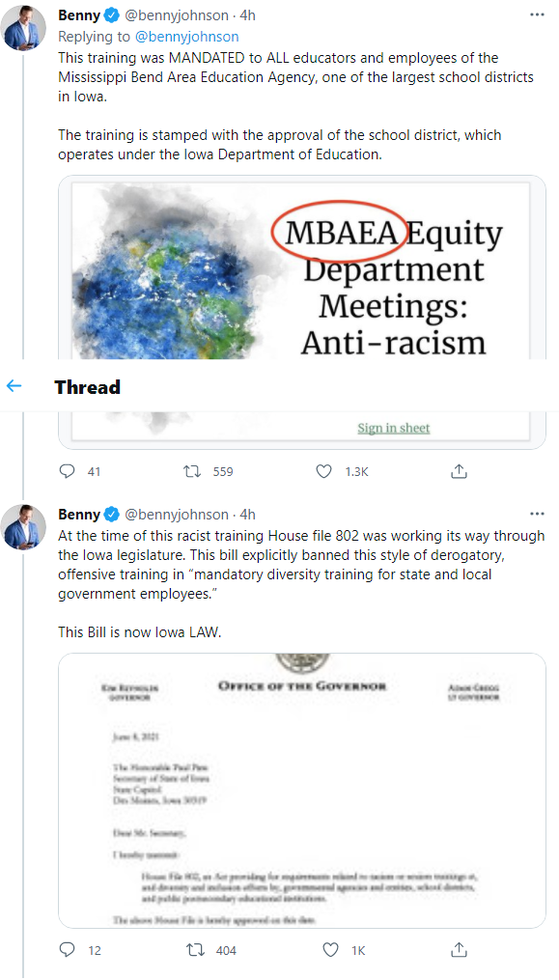View the MBAEA Equity Department image

click(302, 311)
